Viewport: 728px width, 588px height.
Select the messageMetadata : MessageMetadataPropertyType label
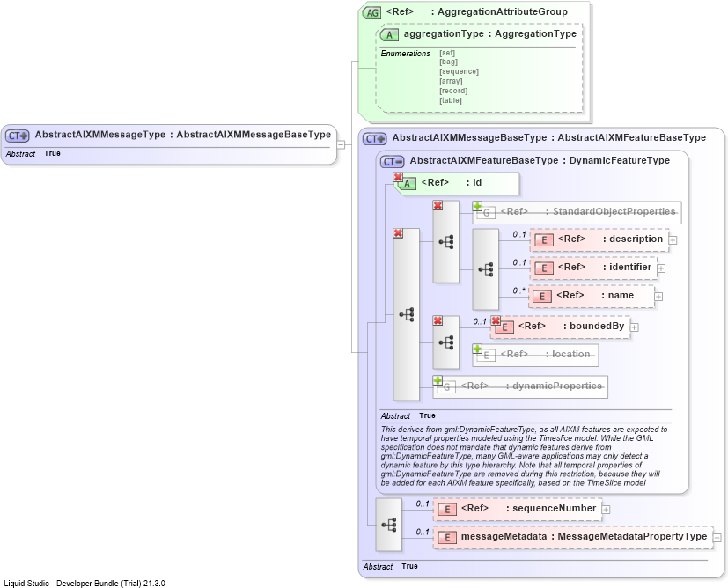coord(584,536)
